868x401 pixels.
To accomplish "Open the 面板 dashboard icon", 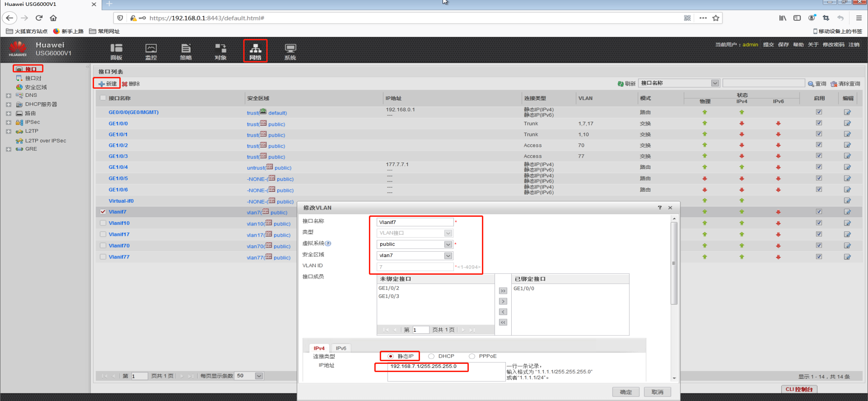I will point(116,51).
